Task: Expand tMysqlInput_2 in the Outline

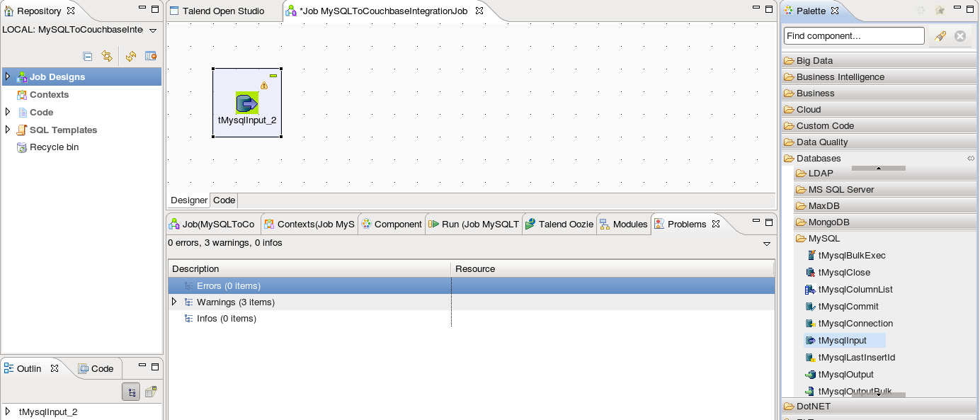Action: [8, 412]
